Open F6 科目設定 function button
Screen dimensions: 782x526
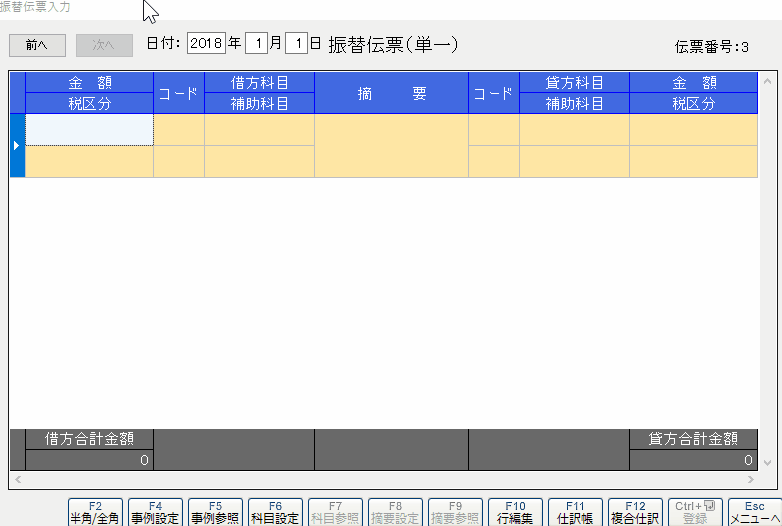click(x=275, y=512)
